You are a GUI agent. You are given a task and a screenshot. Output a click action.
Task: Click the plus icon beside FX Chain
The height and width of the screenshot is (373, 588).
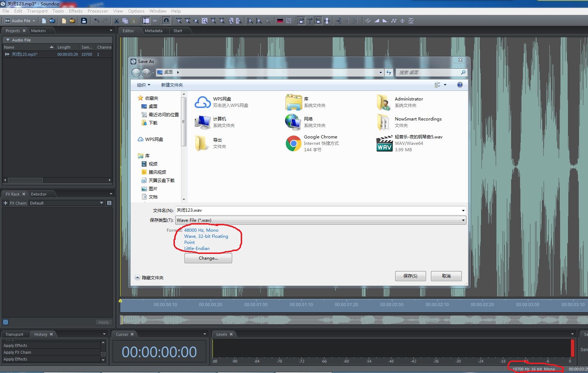(x=5, y=203)
